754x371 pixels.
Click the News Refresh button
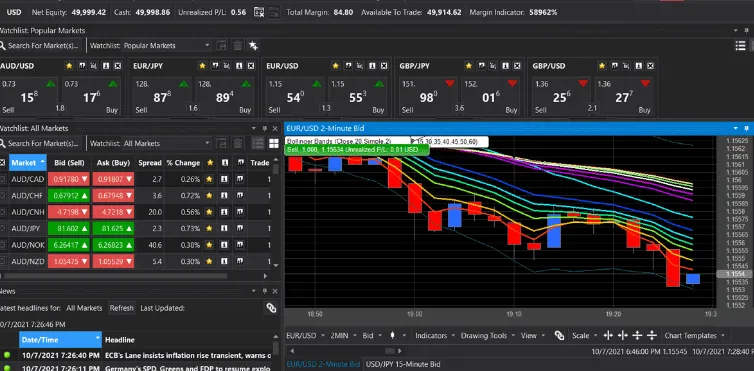click(x=121, y=308)
